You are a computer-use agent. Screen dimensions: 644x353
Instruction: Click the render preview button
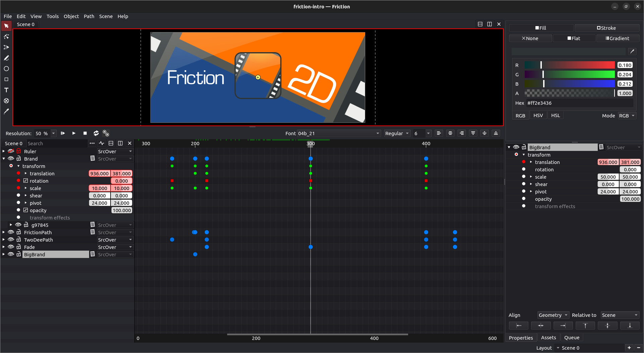coord(63,133)
